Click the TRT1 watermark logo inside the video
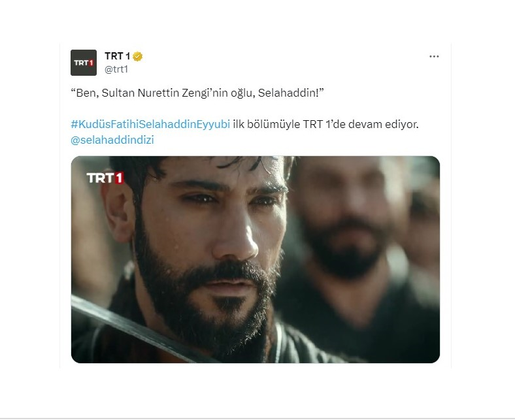 (x=105, y=178)
